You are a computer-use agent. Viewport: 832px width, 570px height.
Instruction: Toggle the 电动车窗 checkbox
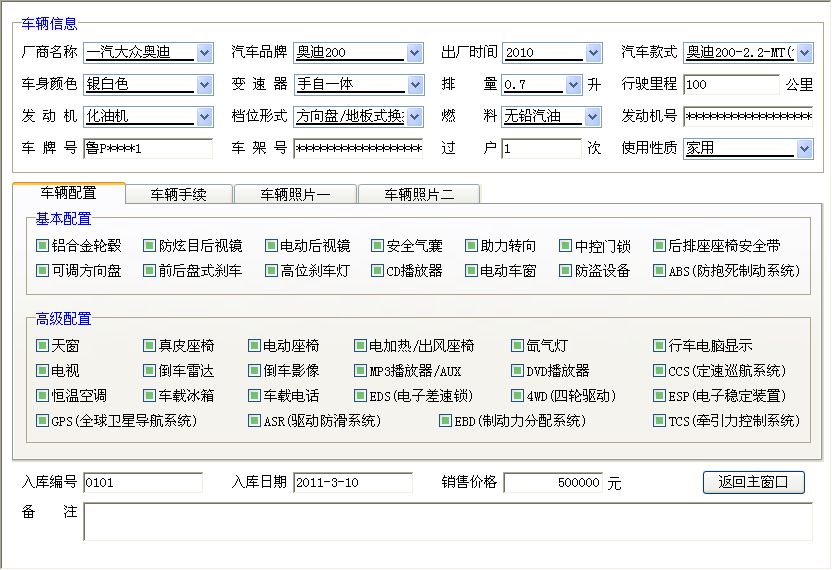[x=471, y=271]
